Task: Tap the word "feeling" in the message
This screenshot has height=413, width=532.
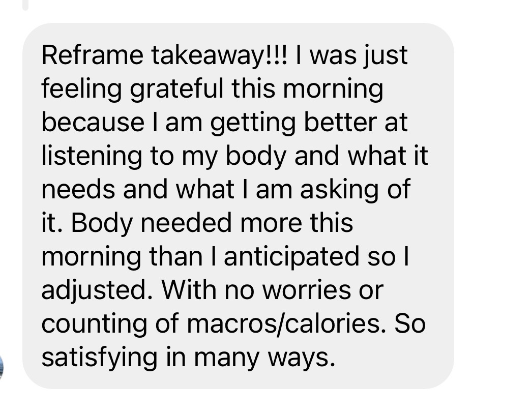Action: pos(82,89)
